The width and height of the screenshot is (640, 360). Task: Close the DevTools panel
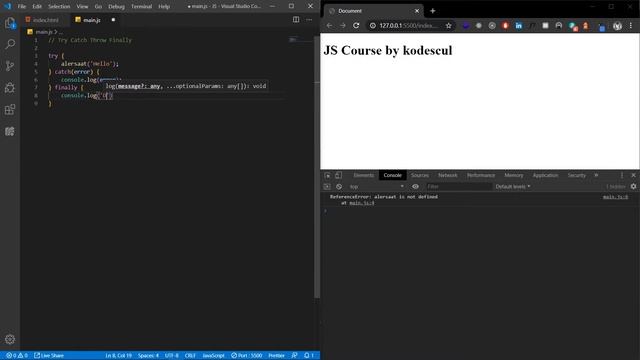[633, 175]
